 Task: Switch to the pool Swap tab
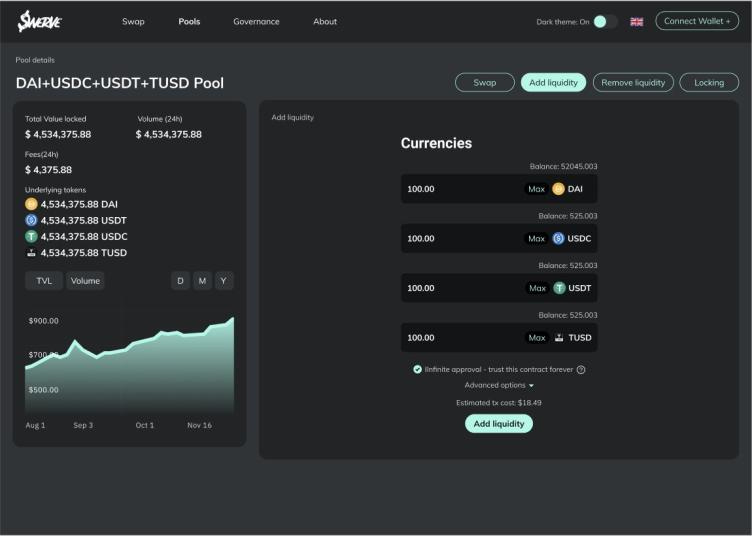485,82
